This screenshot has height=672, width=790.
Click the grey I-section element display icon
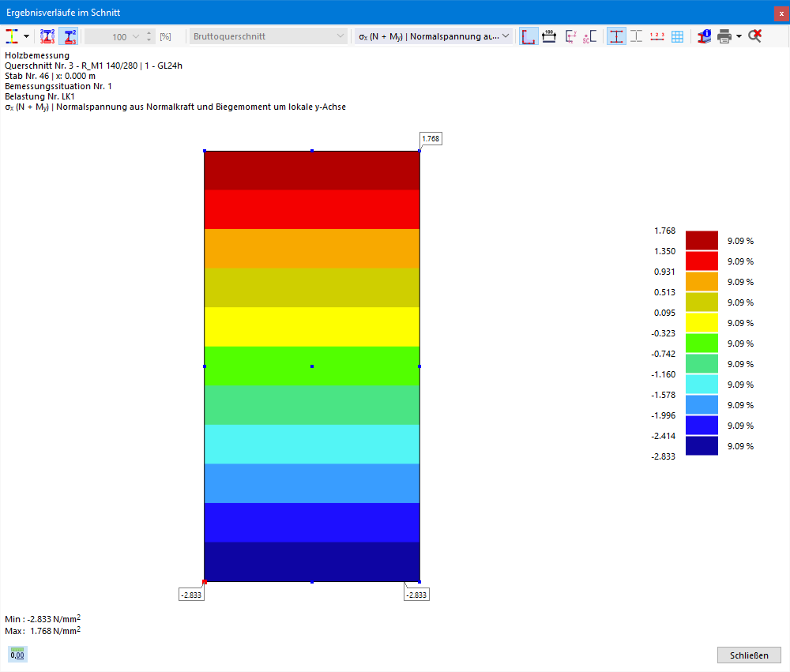pyautogui.click(x=636, y=36)
